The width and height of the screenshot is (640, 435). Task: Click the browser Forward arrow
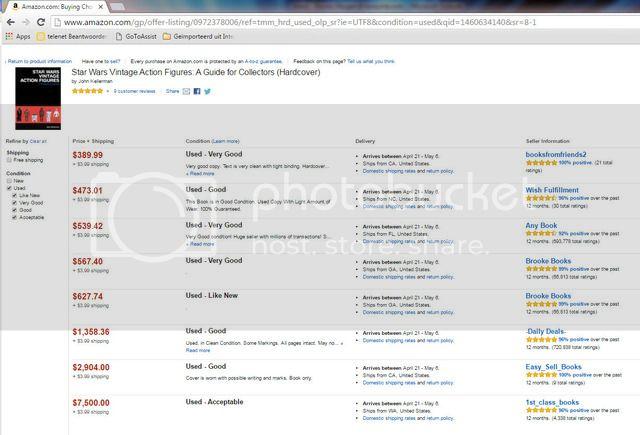[25, 22]
